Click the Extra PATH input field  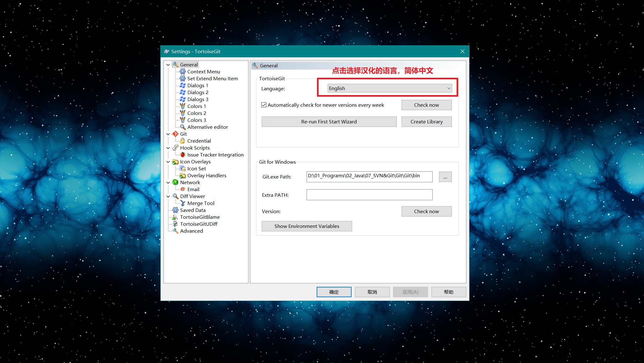tap(369, 195)
